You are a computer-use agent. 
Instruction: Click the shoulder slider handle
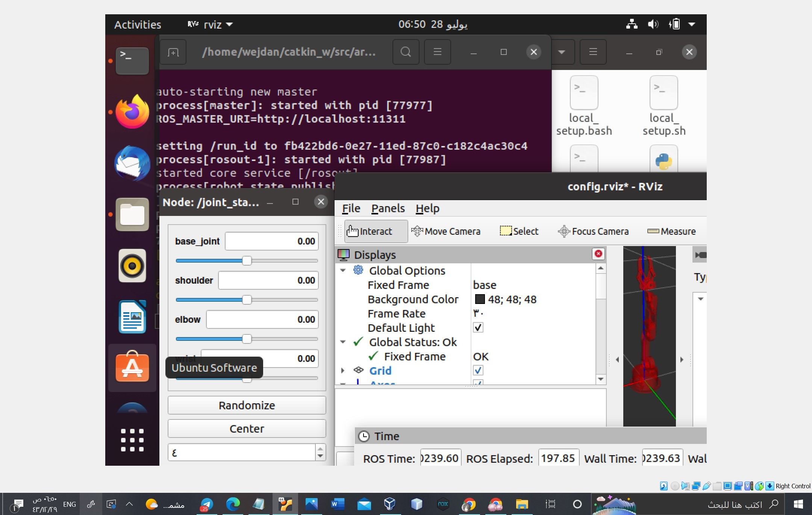point(247,300)
